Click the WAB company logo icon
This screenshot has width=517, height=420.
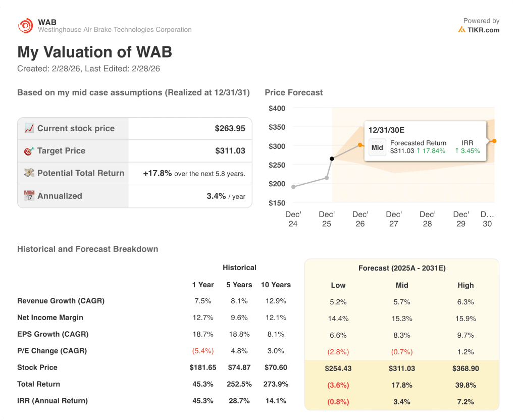[25, 26]
